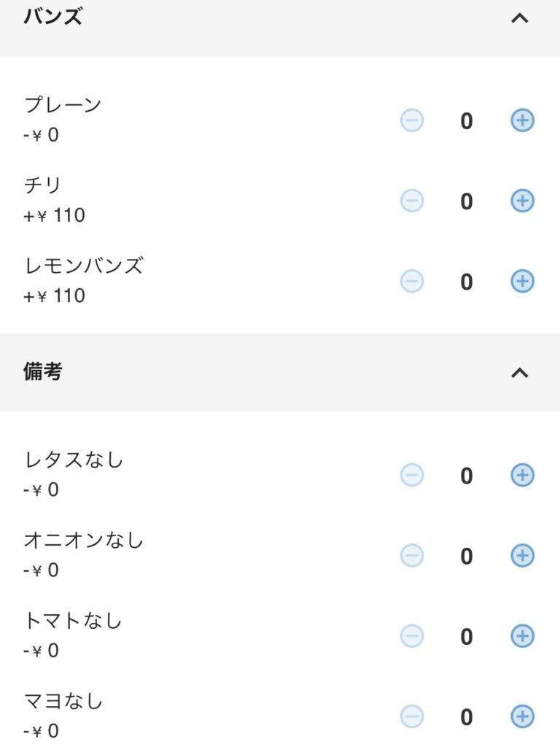Tap minus icon for マヨなし
This screenshot has width=560, height=747.
tap(412, 716)
